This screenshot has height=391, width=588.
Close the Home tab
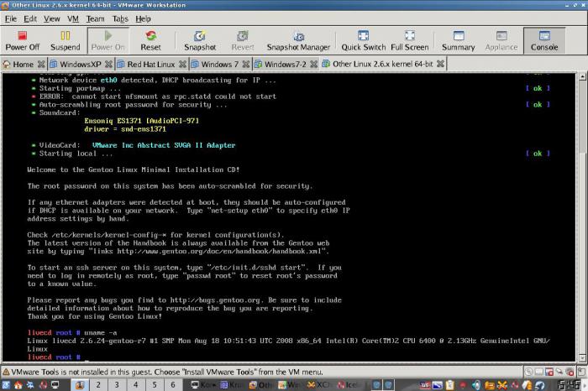[x=41, y=65]
